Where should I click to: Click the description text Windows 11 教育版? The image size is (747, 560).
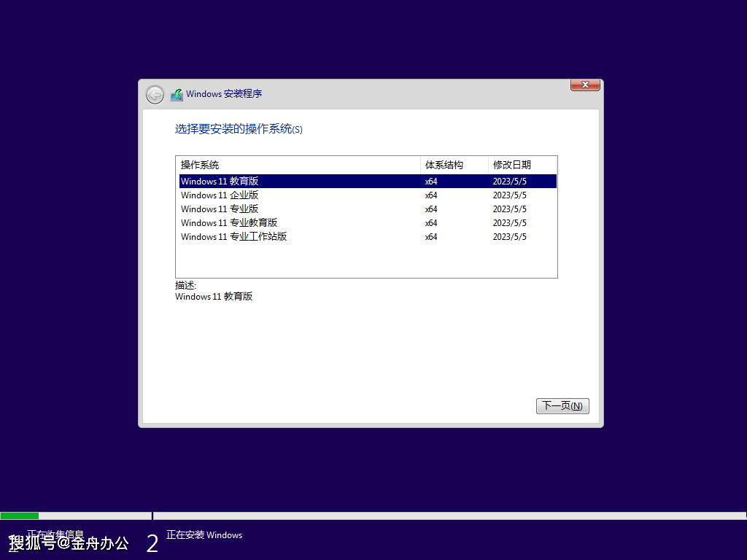coord(214,297)
